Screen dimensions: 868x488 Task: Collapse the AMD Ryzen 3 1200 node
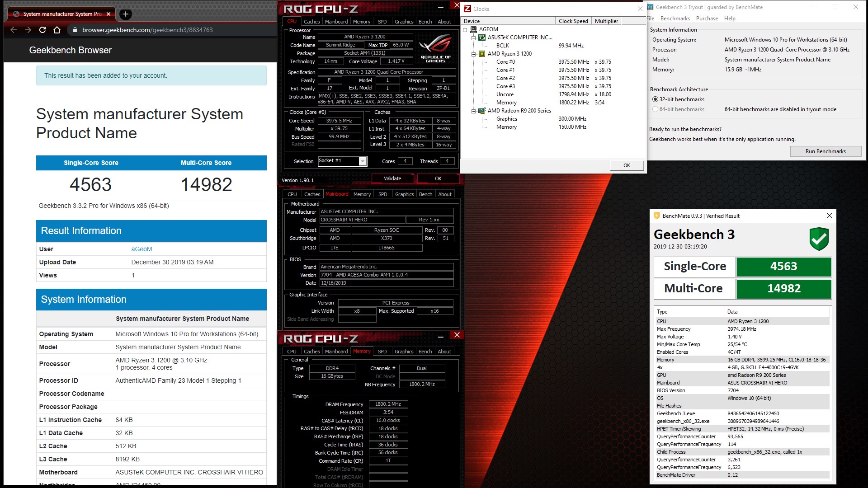[x=473, y=54]
